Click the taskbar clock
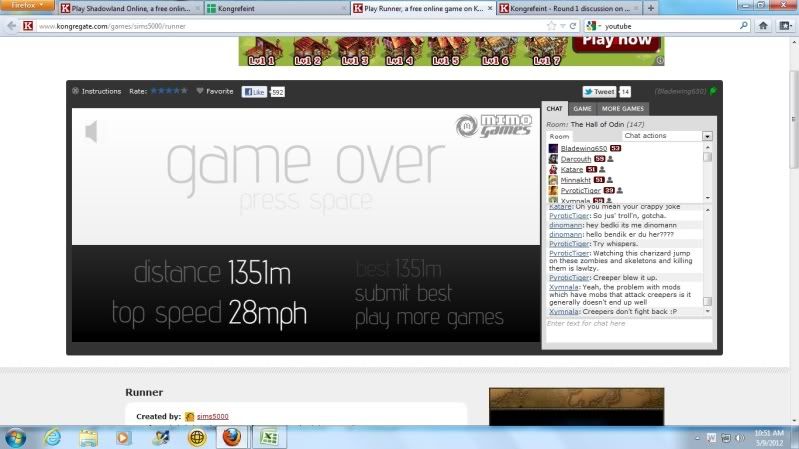The image size is (799, 449). click(x=769, y=438)
